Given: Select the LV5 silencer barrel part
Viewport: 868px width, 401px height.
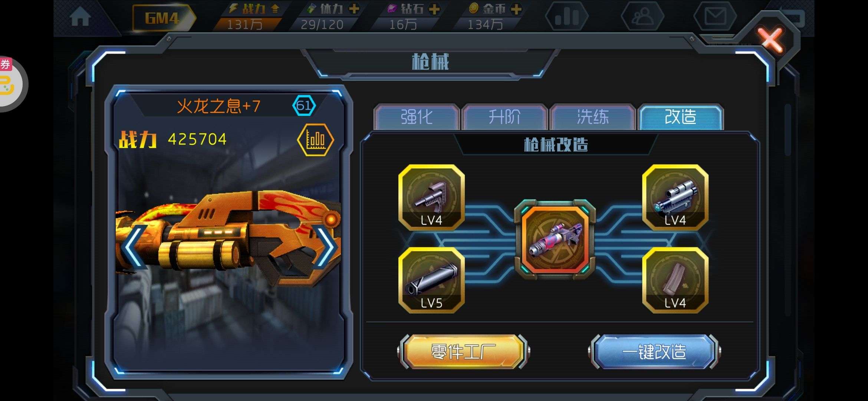Looking at the screenshot, I should [431, 280].
